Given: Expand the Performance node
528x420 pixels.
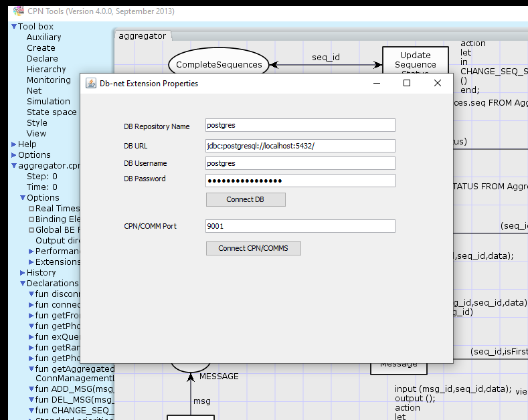Looking at the screenshot, I should [31, 251].
